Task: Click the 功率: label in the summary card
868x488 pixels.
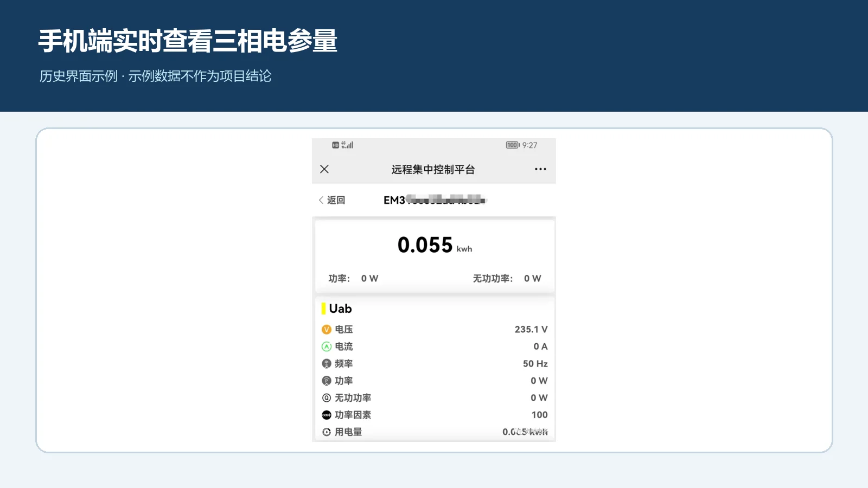Action: [x=339, y=279]
